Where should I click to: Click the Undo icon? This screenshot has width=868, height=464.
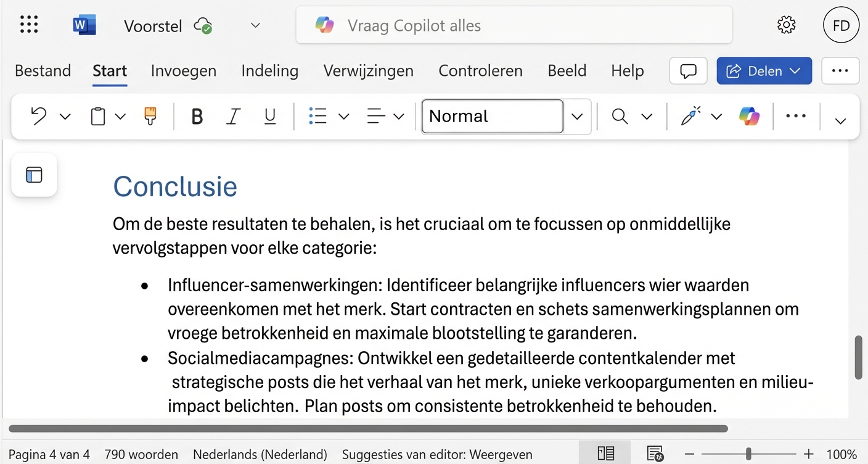(x=37, y=116)
